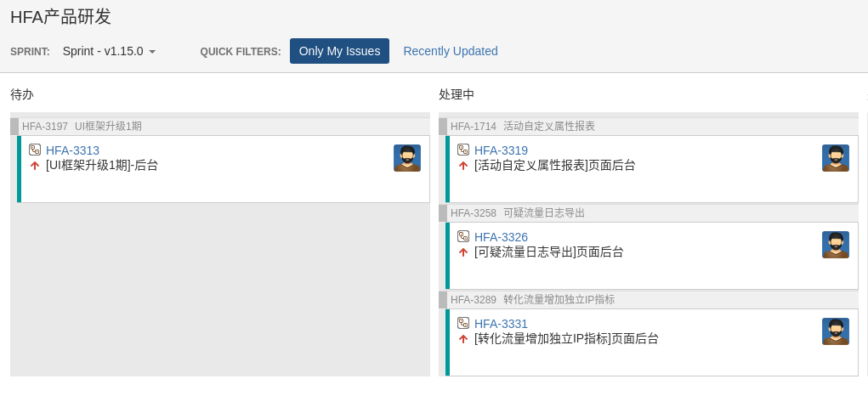The width and height of the screenshot is (868, 396).
Task: Click the red priority arrow on HFA-3313
Action: click(35, 166)
